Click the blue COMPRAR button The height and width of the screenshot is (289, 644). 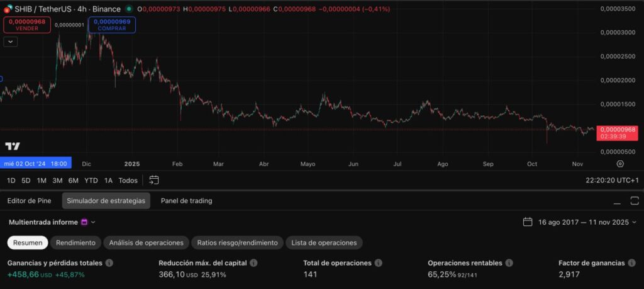pos(112,25)
